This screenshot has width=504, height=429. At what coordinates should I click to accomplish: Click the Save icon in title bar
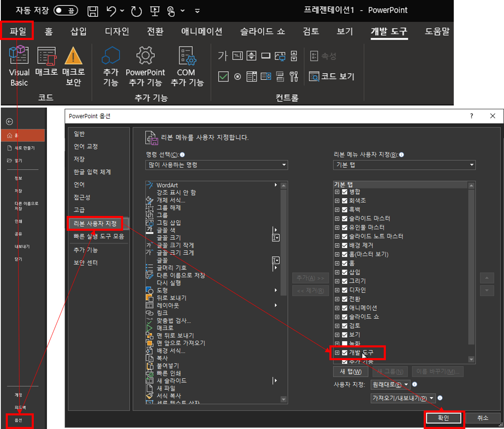point(93,11)
